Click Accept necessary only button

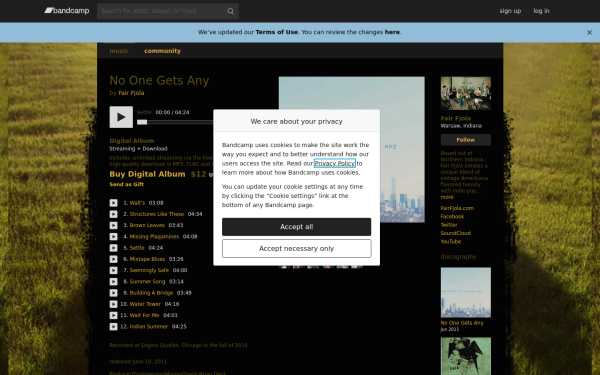pos(297,249)
